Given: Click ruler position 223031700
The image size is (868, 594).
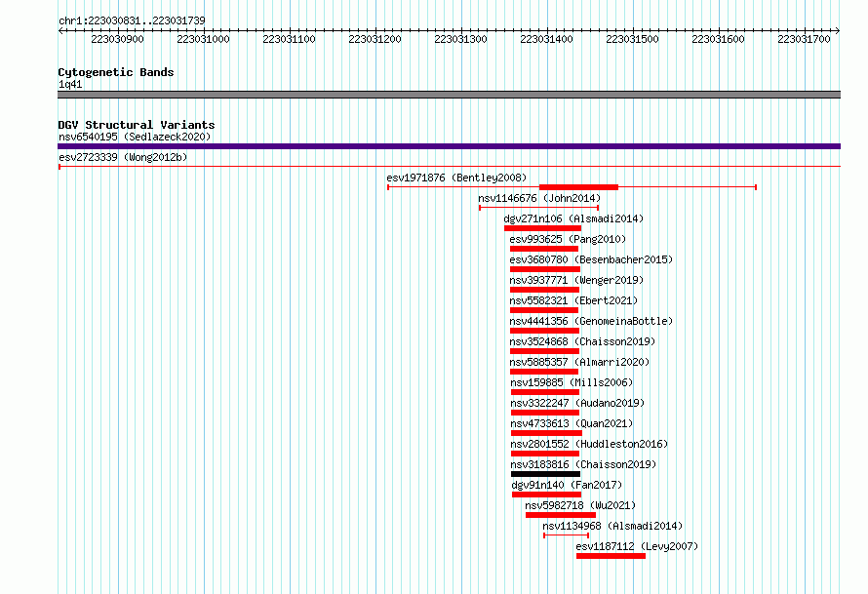Looking at the screenshot, I should tap(804, 39).
